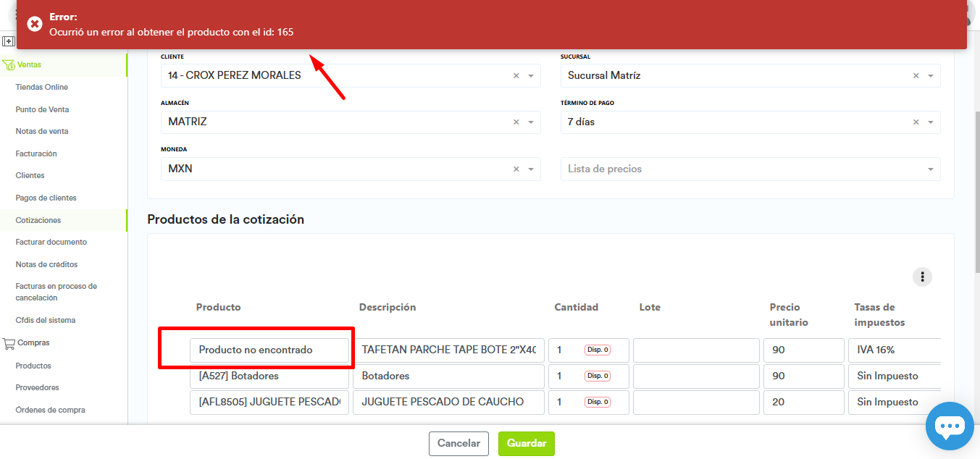Screen dimensions: 980x459
Task: Go to Punto de Venta
Action: [x=42, y=109]
